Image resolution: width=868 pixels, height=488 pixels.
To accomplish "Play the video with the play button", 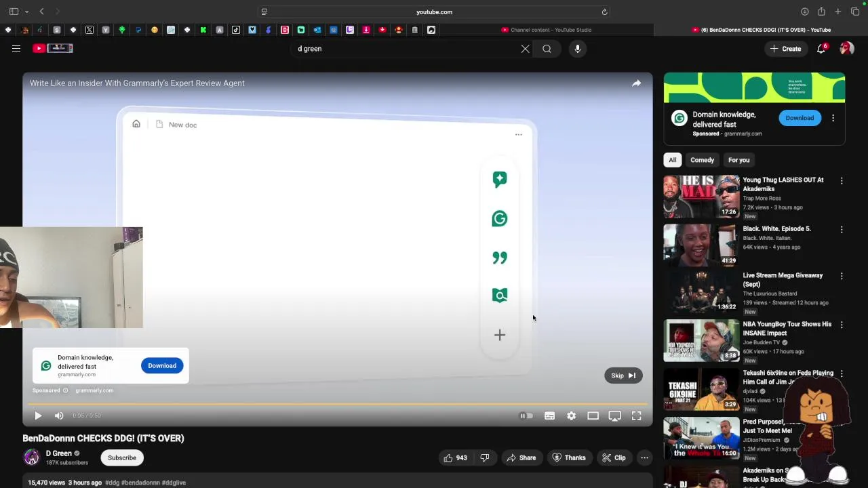I will tap(38, 415).
